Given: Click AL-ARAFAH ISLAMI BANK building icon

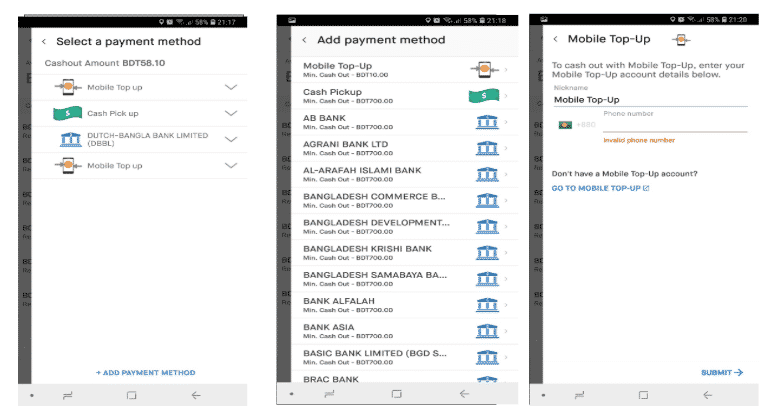Looking at the screenshot, I should point(487,174).
